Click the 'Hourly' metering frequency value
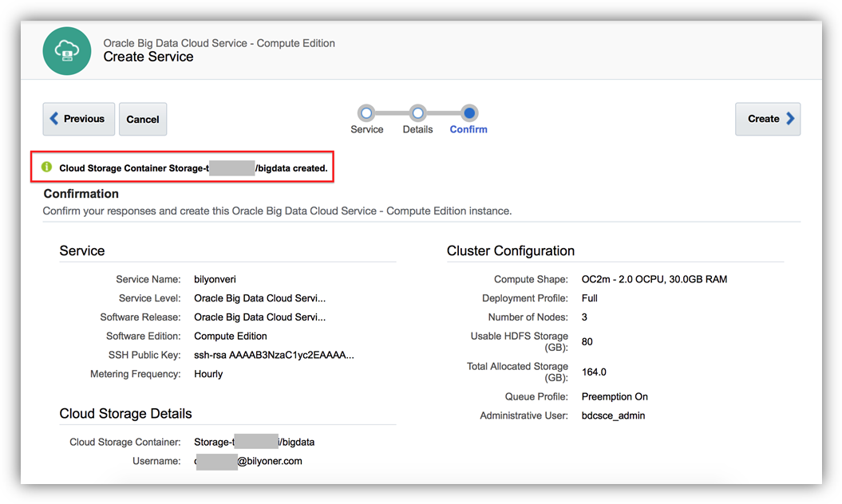The height and width of the screenshot is (504, 842). (208, 374)
